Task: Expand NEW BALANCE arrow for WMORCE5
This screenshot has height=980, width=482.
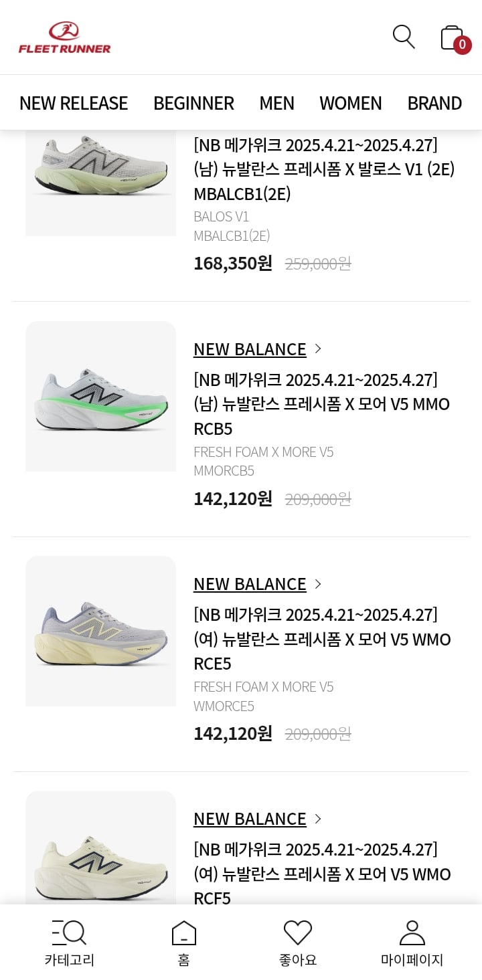Action: [x=318, y=584]
